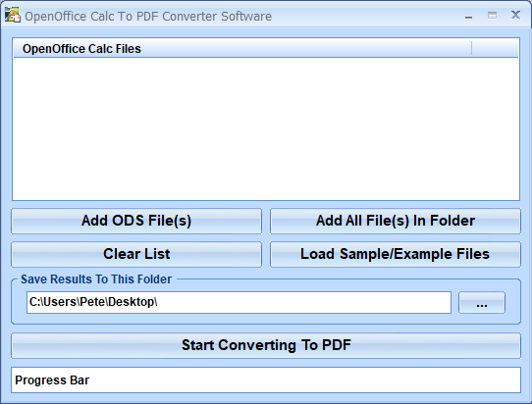Select the OpenOffice Calc Files column header
The image size is (532, 404).
pos(242,48)
